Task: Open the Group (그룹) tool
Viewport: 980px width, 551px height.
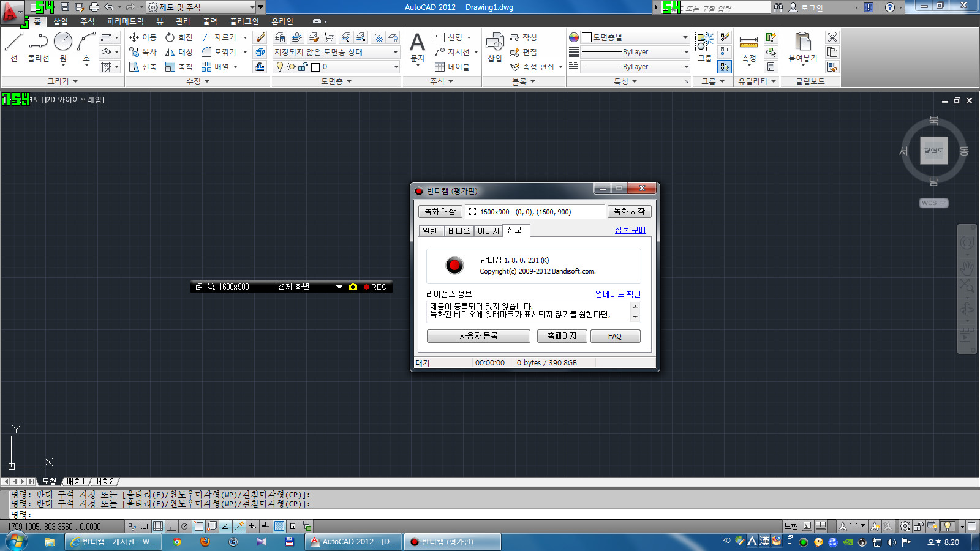Action: 704,48
